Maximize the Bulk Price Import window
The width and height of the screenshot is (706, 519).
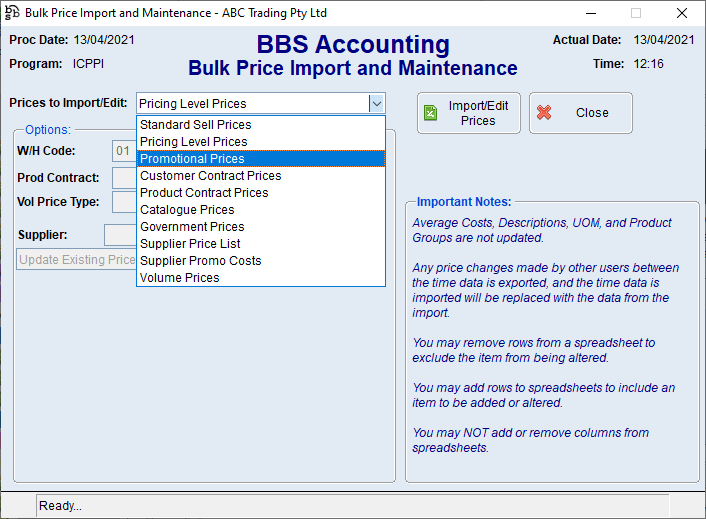[635, 13]
